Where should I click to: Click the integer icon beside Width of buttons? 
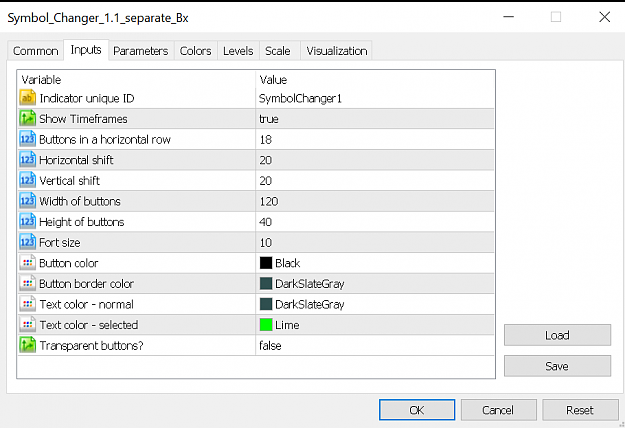(x=28, y=201)
